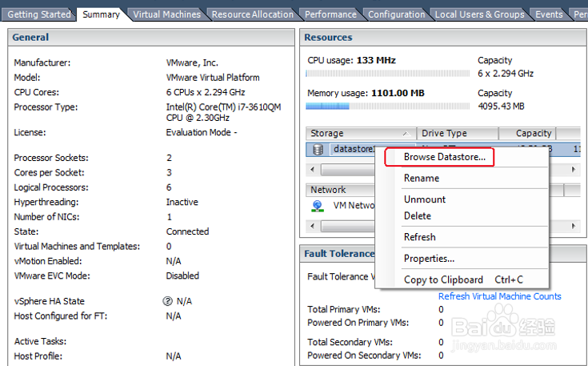
Task: Click network list left scroll arrow
Action: pos(312,226)
